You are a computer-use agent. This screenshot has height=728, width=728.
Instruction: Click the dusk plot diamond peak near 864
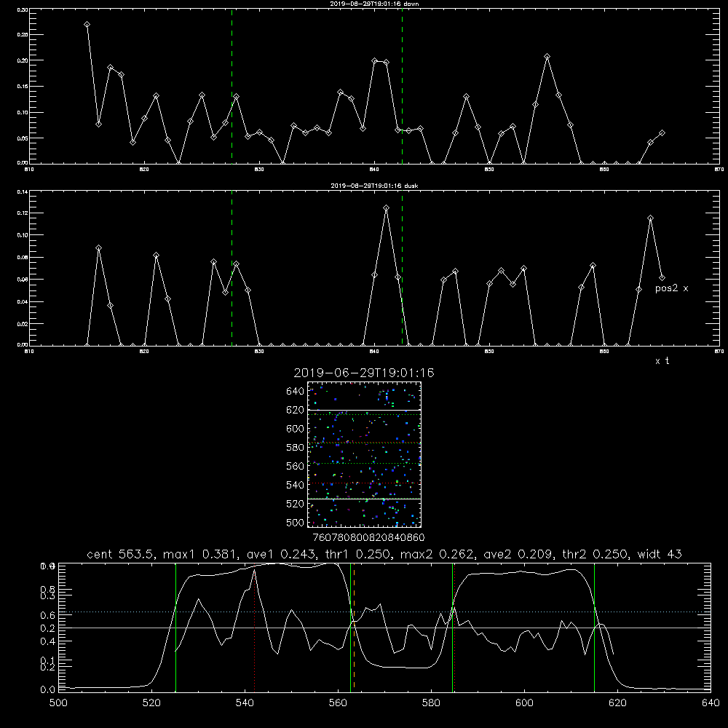[x=650, y=218]
